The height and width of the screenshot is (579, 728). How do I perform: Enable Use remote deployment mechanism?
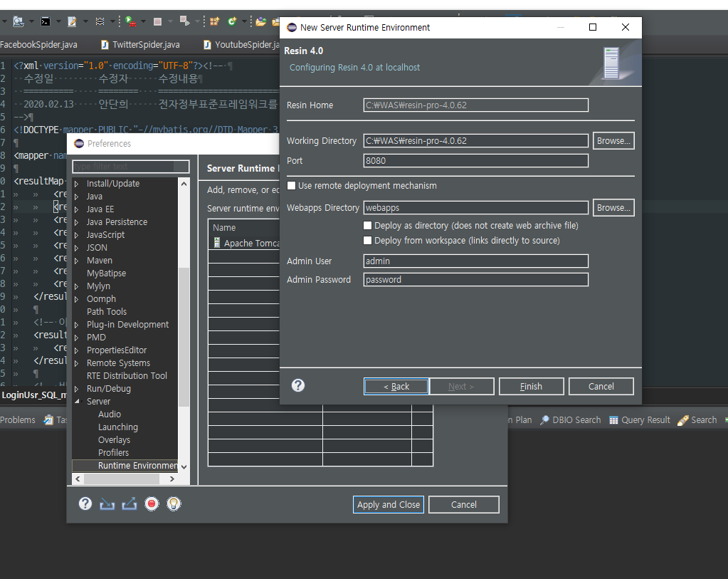click(291, 186)
